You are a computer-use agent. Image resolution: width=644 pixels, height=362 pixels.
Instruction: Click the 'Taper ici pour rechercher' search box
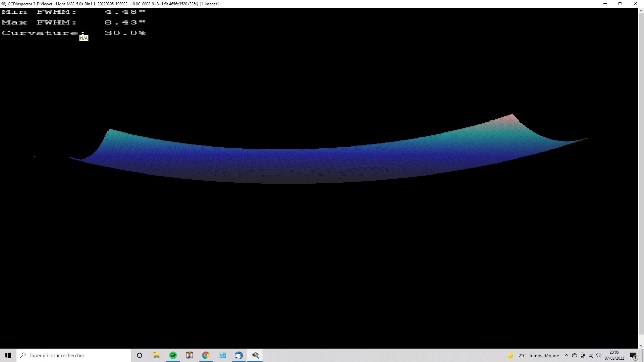coord(74,355)
